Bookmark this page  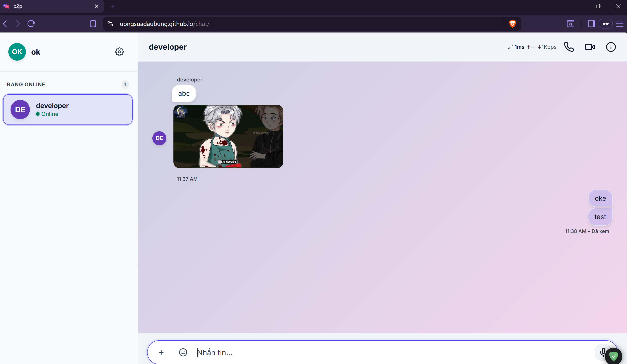[x=93, y=24]
